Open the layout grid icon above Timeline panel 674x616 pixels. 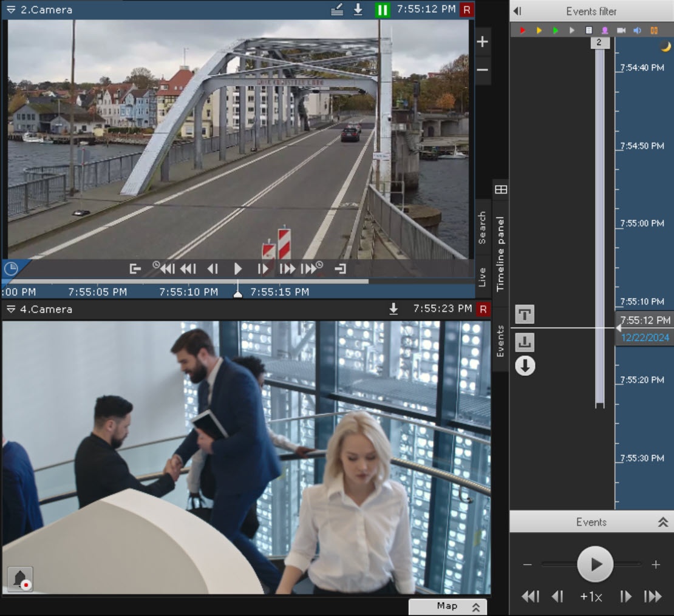(x=500, y=190)
